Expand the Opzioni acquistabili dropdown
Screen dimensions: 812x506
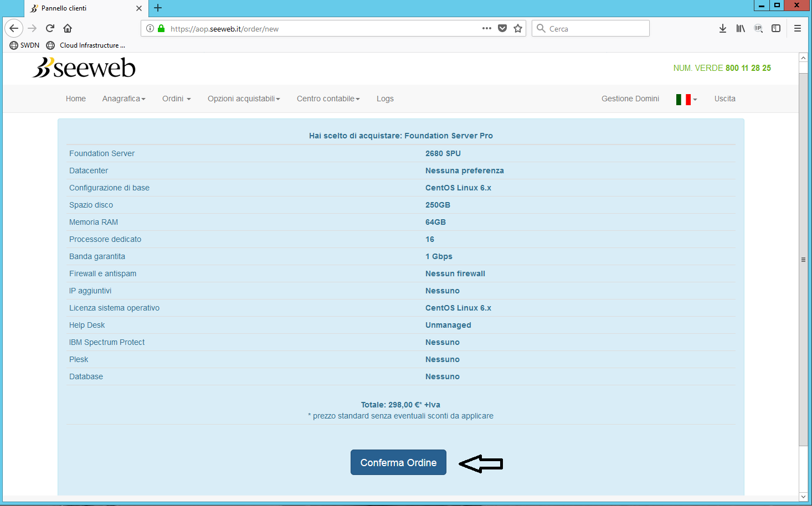(x=244, y=99)
